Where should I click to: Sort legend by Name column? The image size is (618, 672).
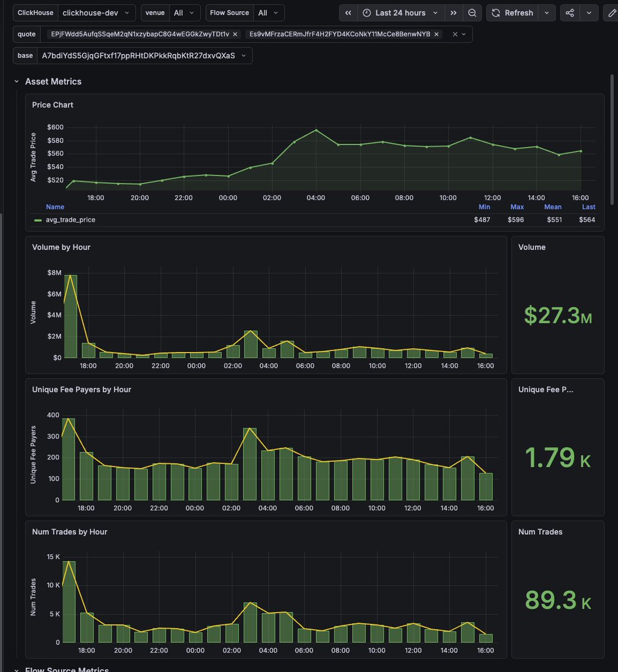(x=55, y=207)
